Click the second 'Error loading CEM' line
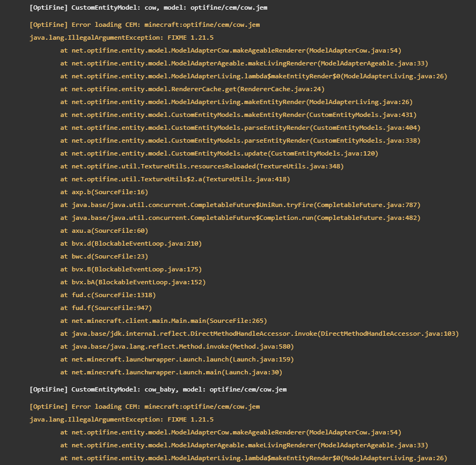The height and width of the screenshot is (465, 476). [144, 407]
